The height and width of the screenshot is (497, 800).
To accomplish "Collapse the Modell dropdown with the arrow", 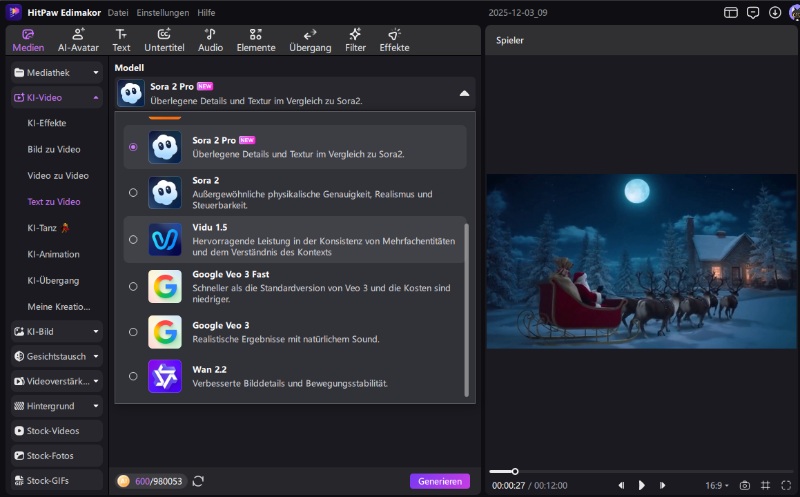I will [x=464, y=93].
